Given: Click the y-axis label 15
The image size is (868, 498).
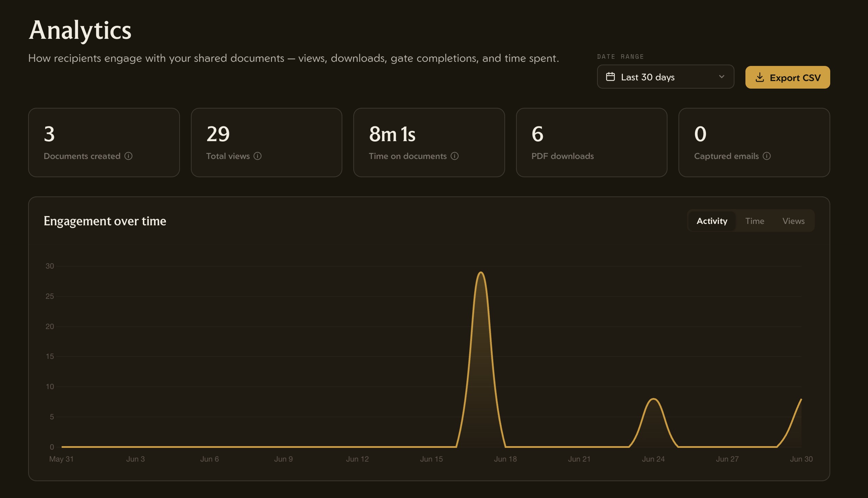Looking at the screenshot, I should click(x=50, y=356).
